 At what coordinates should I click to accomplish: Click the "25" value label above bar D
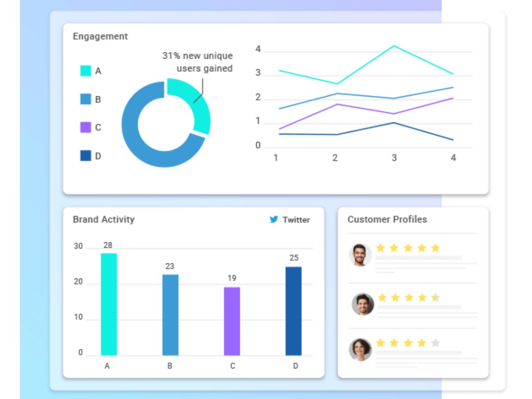(x=294, y=258)
